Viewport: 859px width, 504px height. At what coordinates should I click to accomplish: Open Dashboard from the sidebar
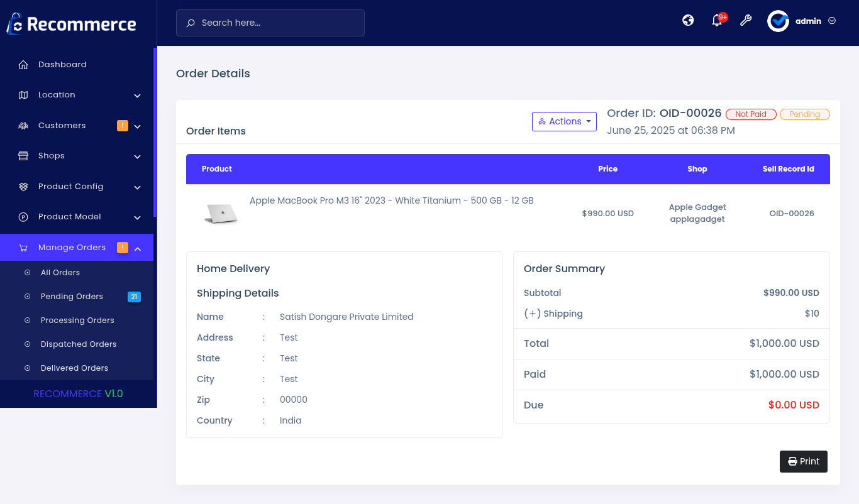point(77,65)
